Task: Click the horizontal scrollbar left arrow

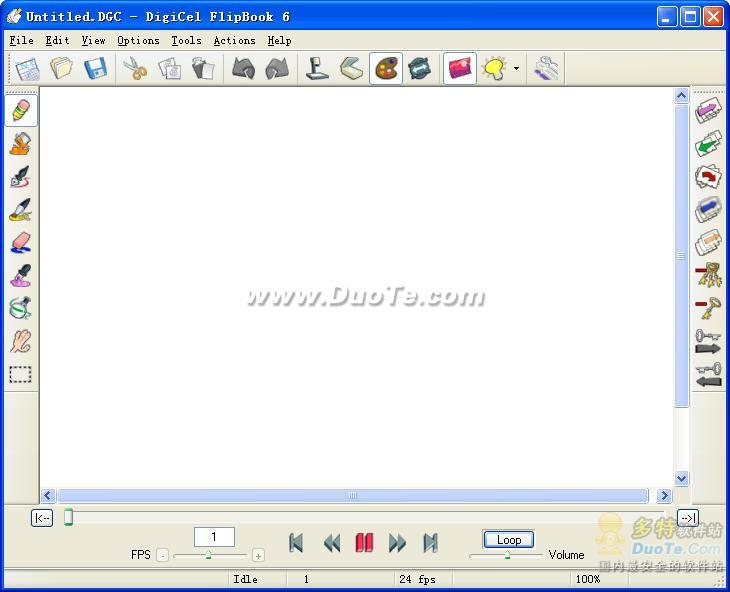Action: [48, 496]
